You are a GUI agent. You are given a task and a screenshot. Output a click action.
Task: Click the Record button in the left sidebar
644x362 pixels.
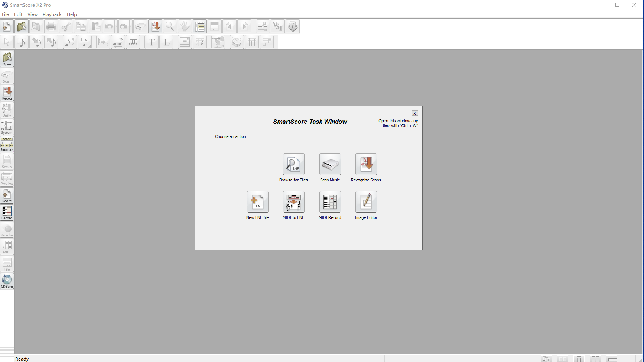click(7, 213)
